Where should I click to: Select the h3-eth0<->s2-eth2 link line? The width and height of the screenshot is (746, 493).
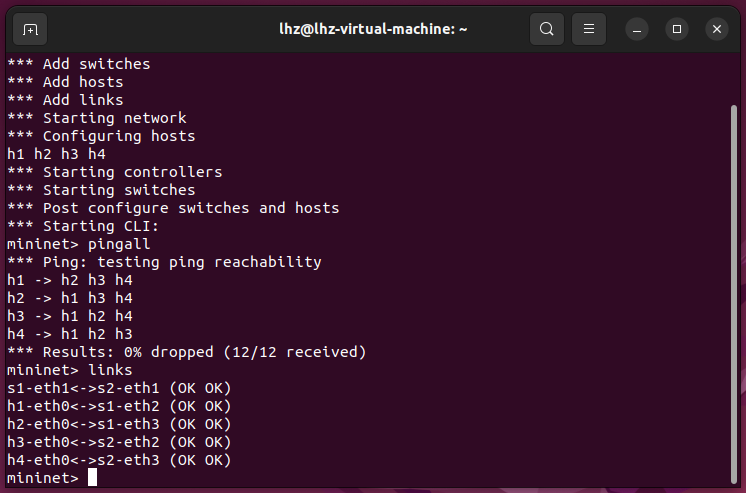pos(119,442)
